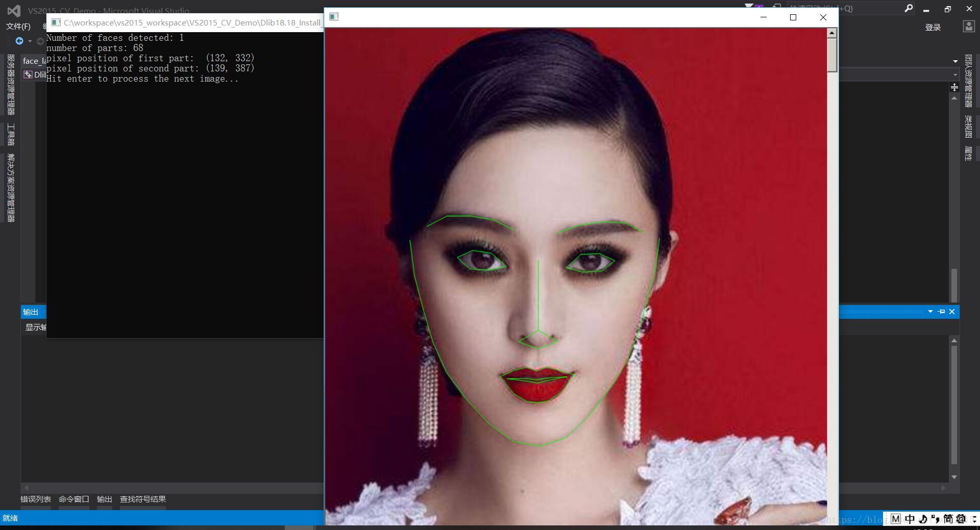The width and height of the screenshot is (980, 530).
Task: Toggle the console window icon menu
Action: click(56, 22)
